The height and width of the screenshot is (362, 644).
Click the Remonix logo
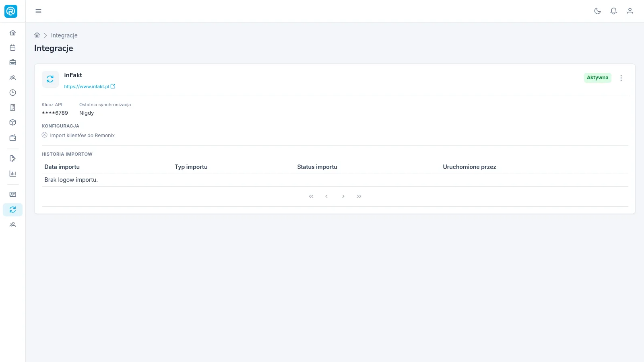pos(11,11)
